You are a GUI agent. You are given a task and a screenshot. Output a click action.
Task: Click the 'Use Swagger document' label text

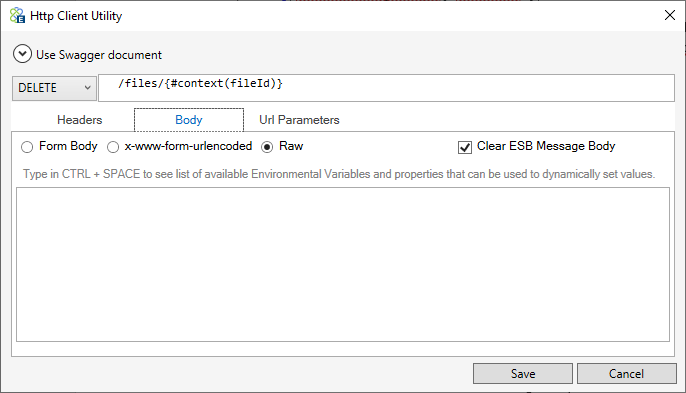coord(99,55)
